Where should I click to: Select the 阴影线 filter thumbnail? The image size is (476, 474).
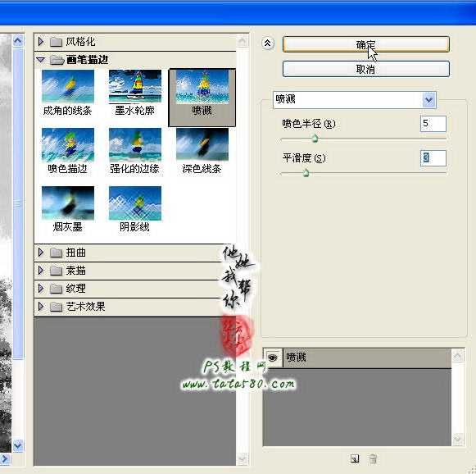tap(135, 203)
